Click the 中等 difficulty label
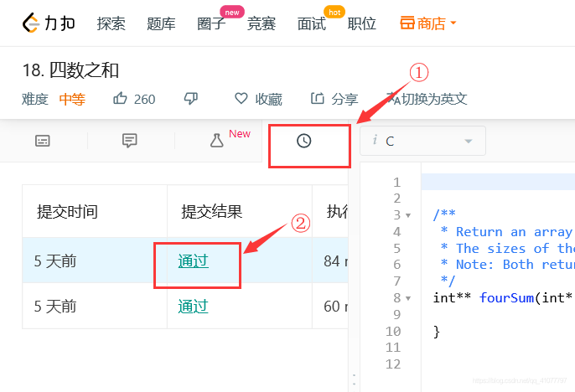The height and width of the screenshot is (392, 575). point(72,99)
